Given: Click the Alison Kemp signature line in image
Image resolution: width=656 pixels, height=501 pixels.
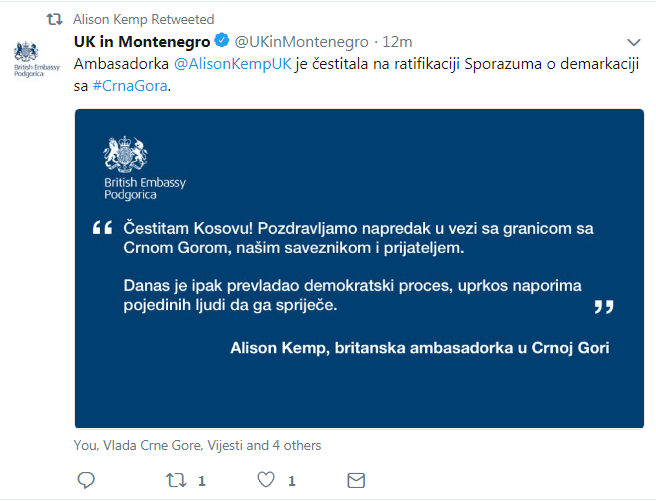Looking at the screenshot, I should tap(420, 348).
